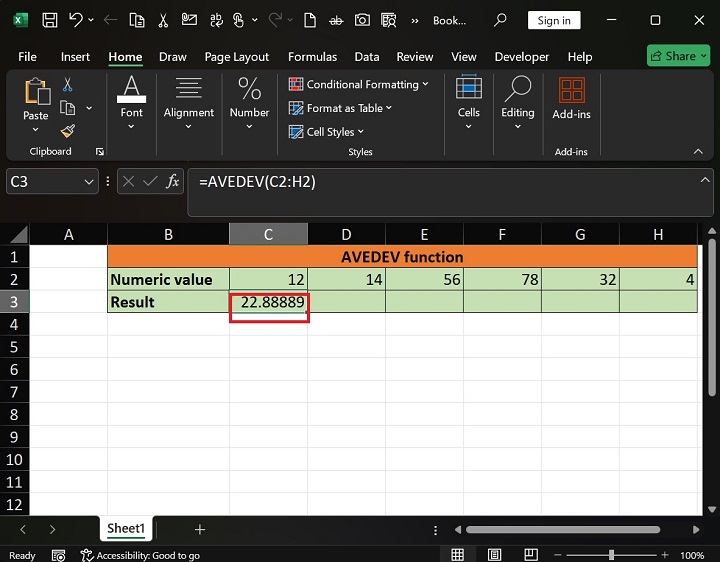This screenshot has width=720, height=562.
Task: Add a new sheet with plus icon
Action: pyautogui.click(x=200, y=529)
